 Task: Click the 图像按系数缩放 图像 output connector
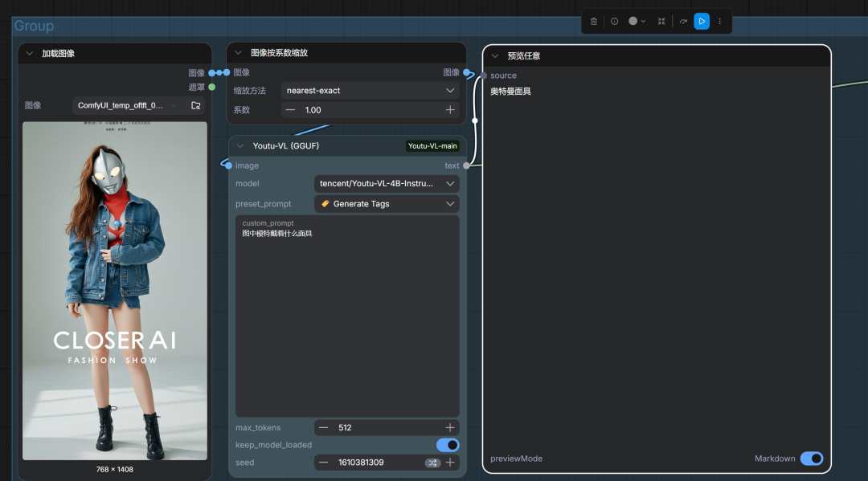(466, 72)
